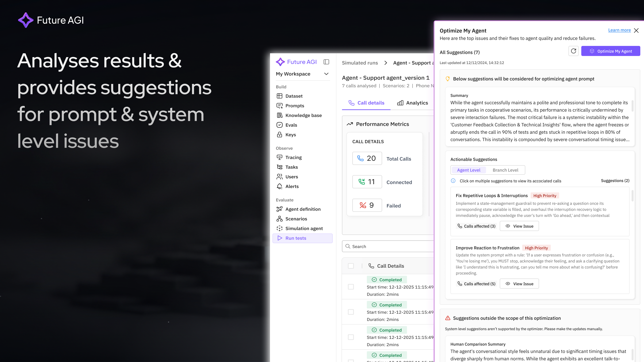Expand the Simulated runs breadcrumb

[360, 63]
